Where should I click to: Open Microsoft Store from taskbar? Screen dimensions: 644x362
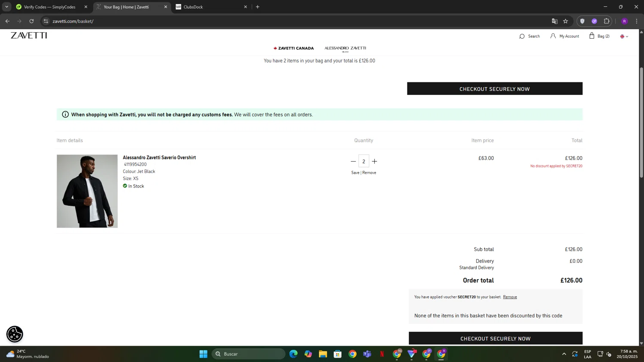[x=338, y=354]
